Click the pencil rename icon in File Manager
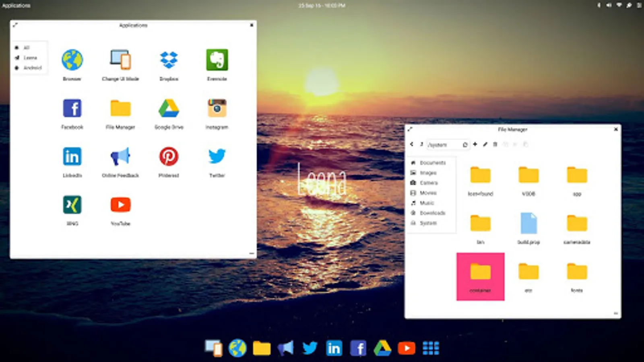This screenshot has height=362, width=644. tap(485, 144)
